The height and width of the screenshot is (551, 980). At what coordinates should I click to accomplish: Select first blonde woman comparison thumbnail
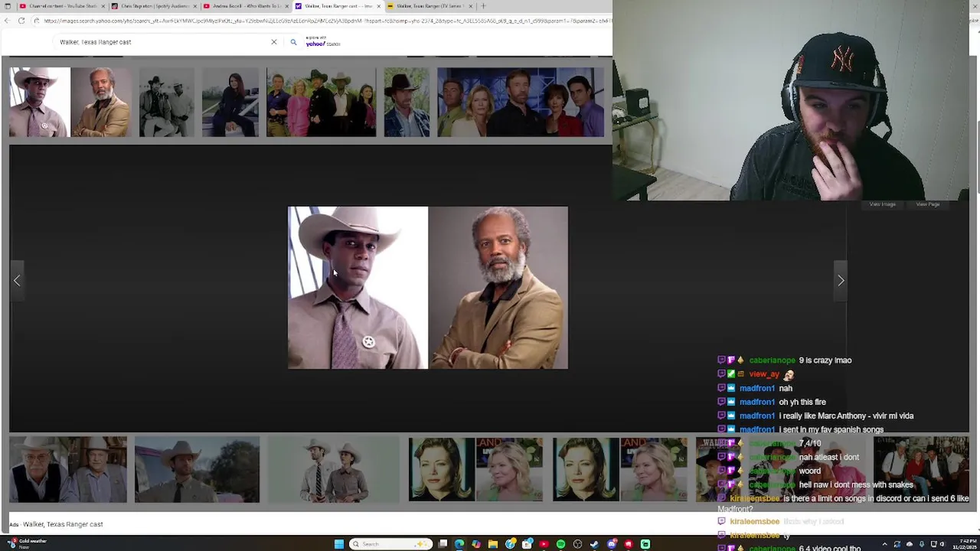tap(475, 470)
